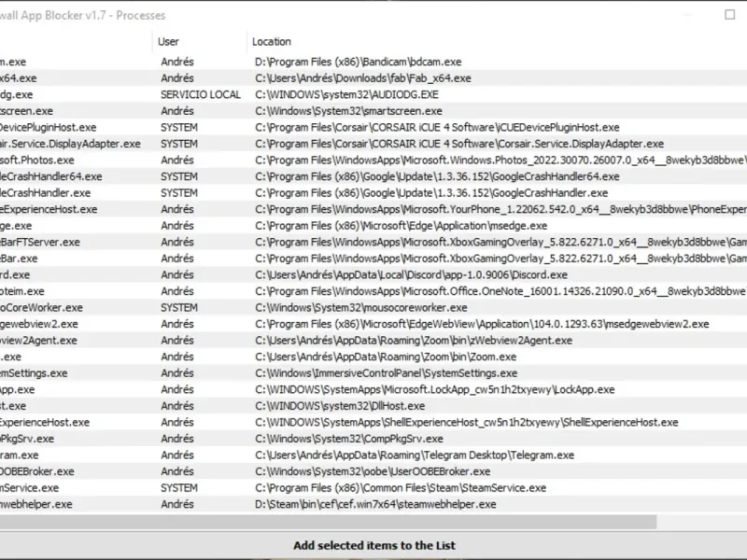747x560 pixels.
Task: Select the zWebview2Agent.exe path row
Action: pyautogui.click(x=414, y=341)
